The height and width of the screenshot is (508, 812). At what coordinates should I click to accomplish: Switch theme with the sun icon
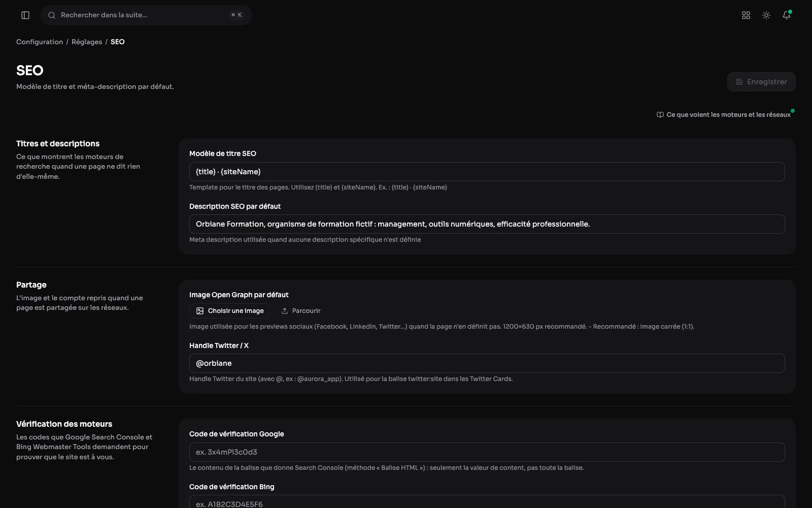(x=766, y=15)
